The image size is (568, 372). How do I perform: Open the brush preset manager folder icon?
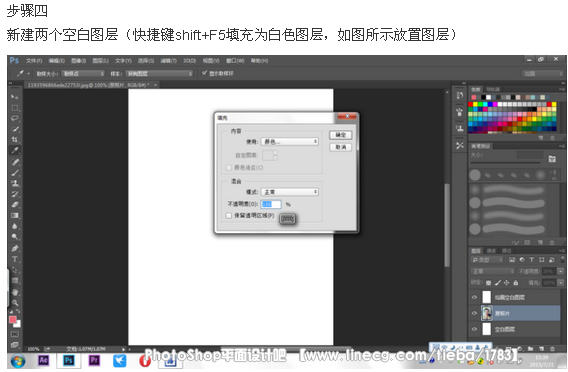pyautogui.click(x=552, y=159)
